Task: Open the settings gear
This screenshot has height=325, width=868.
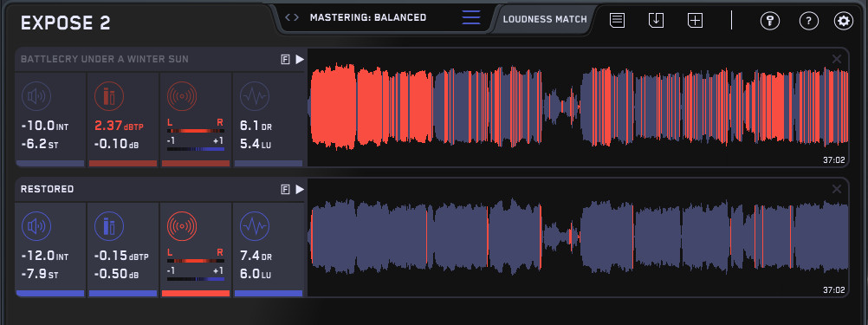Action: pyautogui.click(x=844, y=21)
